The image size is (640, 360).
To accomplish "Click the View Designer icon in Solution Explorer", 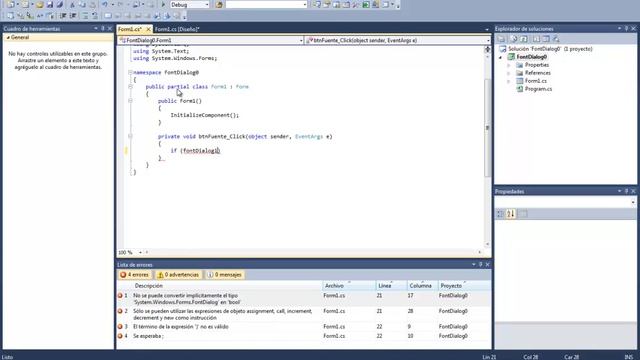I will coord(546,39).
